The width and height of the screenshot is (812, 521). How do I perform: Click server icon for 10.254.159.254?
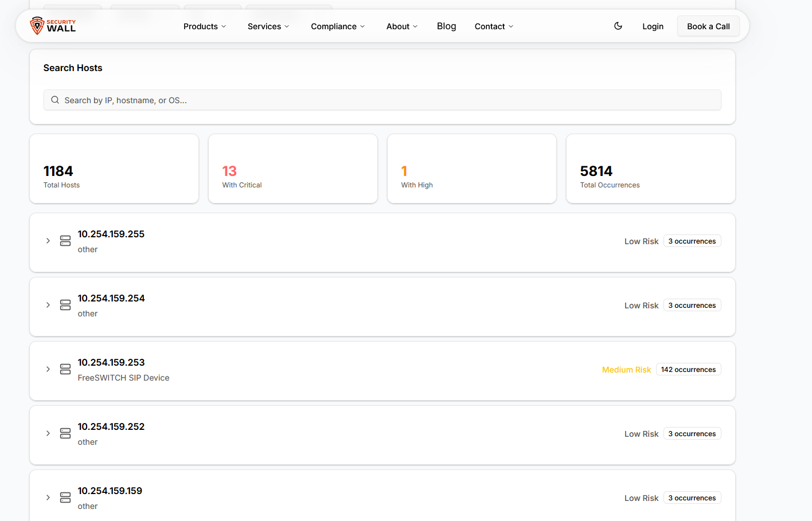[x=65, y=305]
